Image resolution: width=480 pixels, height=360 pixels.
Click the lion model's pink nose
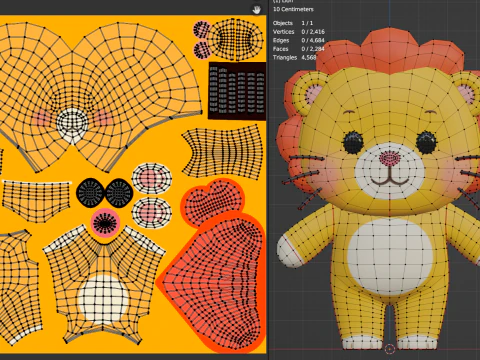(x=389, y=158)
